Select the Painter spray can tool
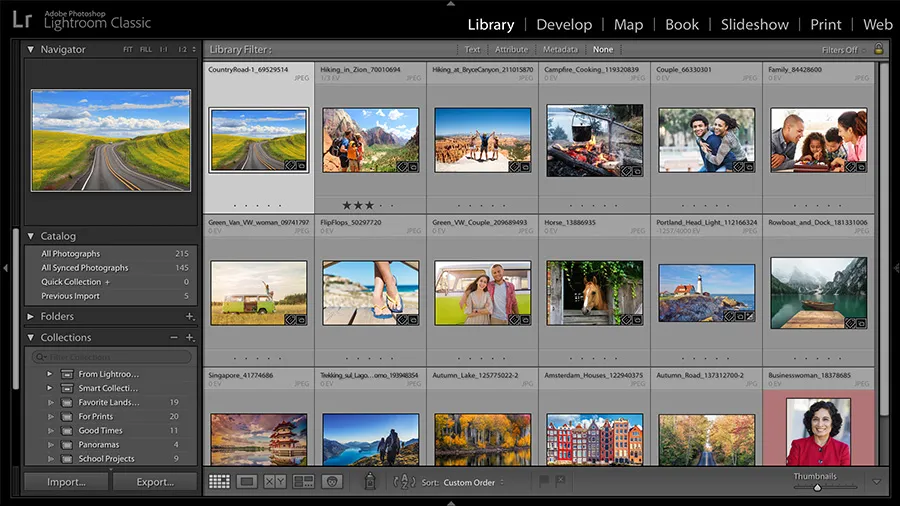The width and height of the screenshot is (900, 506). (369, 482)
